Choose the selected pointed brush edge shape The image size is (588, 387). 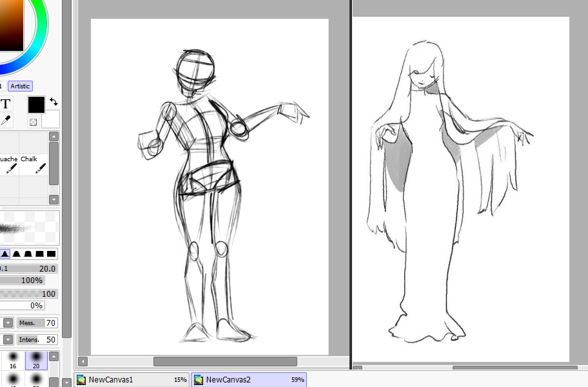coord(5,254)
